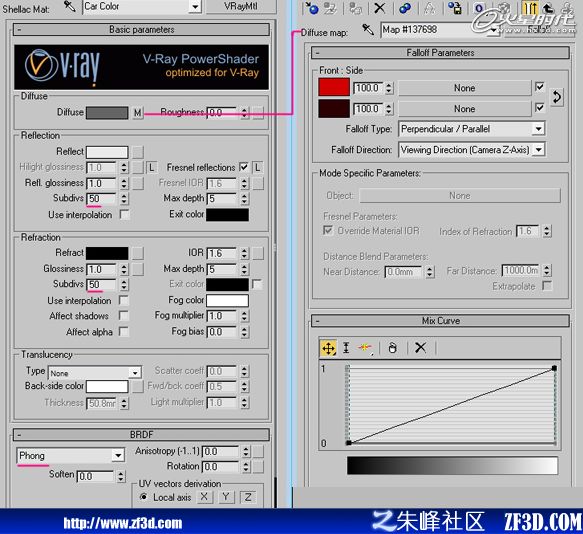The width and height of the screenshot is (583, 534).
Task: Toggle refraction Exit color checkbox
Action: point(257,284)
